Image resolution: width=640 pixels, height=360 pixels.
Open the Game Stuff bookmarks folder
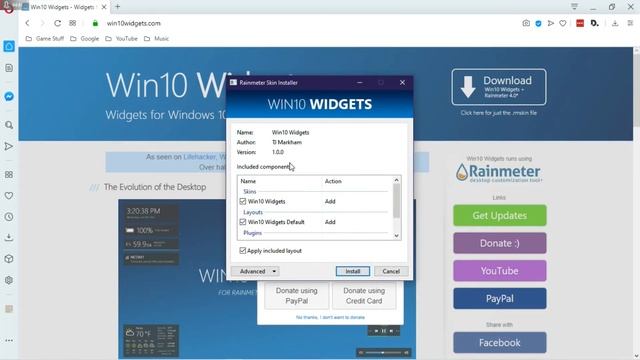tap(44, 38)
